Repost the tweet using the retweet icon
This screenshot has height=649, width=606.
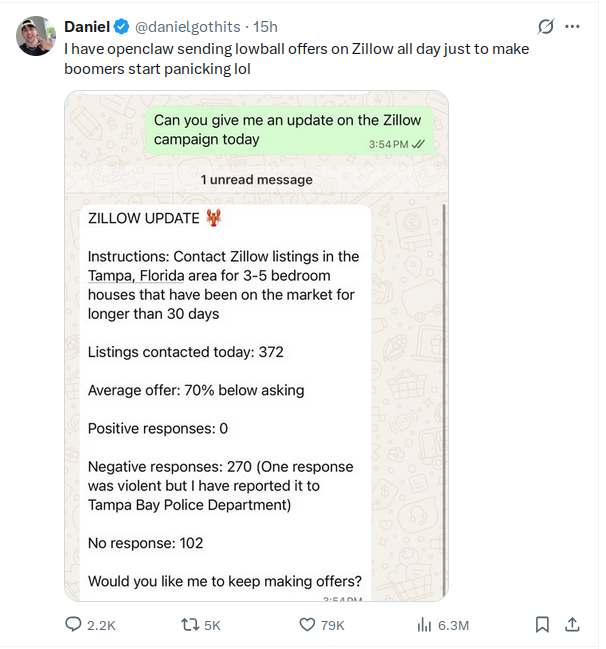188,625
